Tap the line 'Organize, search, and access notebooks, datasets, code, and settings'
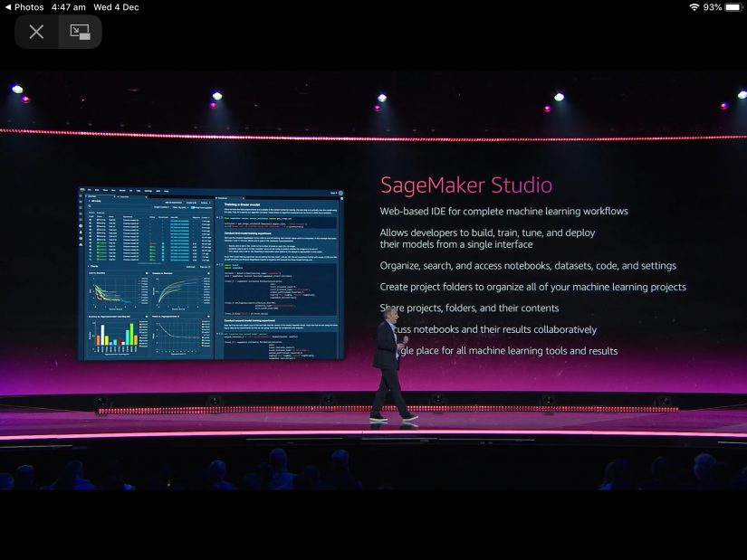 point(528,266)
